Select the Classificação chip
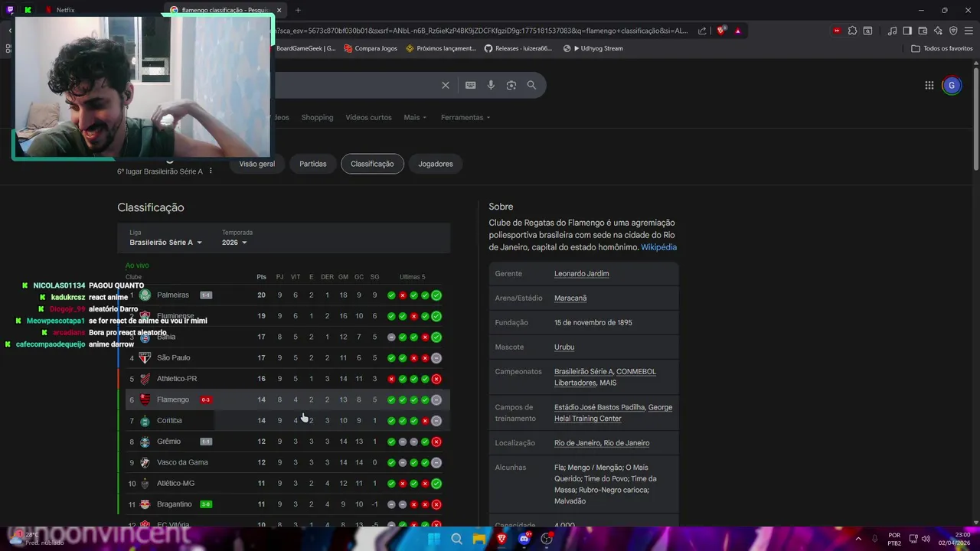Viewport: 980px width, 551px height. pos(372,164)
